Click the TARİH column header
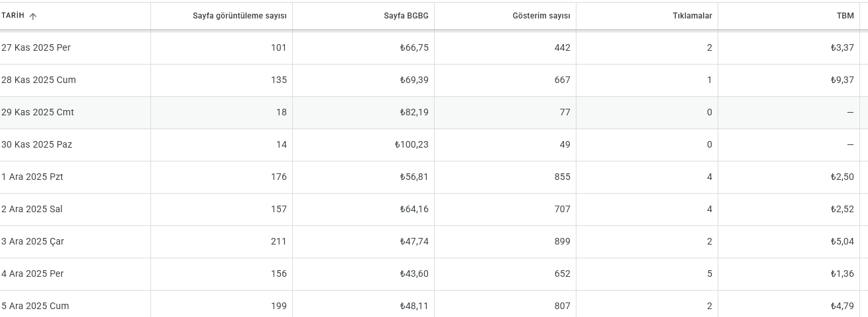 coord(13,16)
